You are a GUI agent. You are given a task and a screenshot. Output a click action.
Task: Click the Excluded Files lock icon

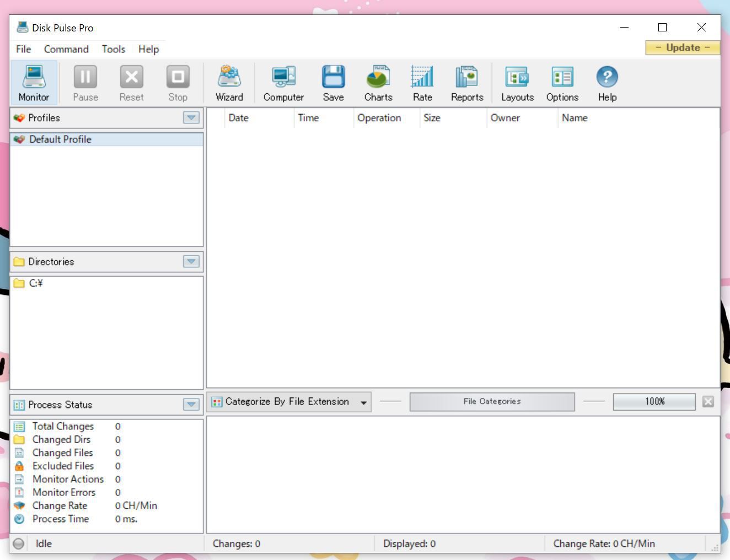[x=19, y=466]
